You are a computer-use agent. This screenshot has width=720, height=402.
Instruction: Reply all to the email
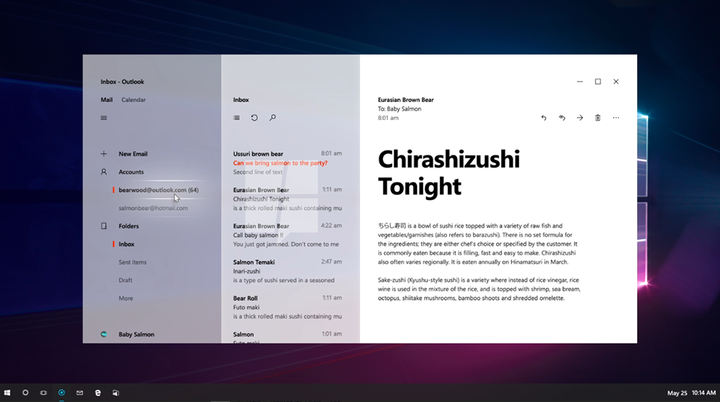click(562, 118)
